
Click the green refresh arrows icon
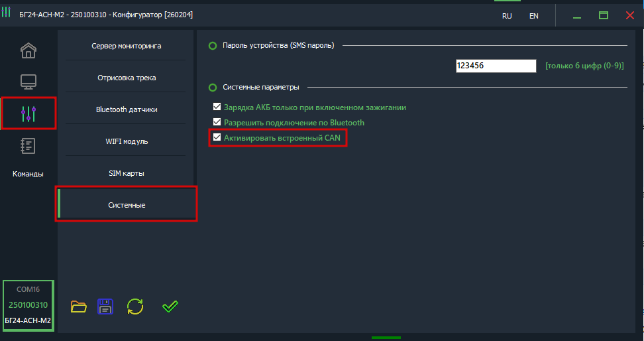135,306
